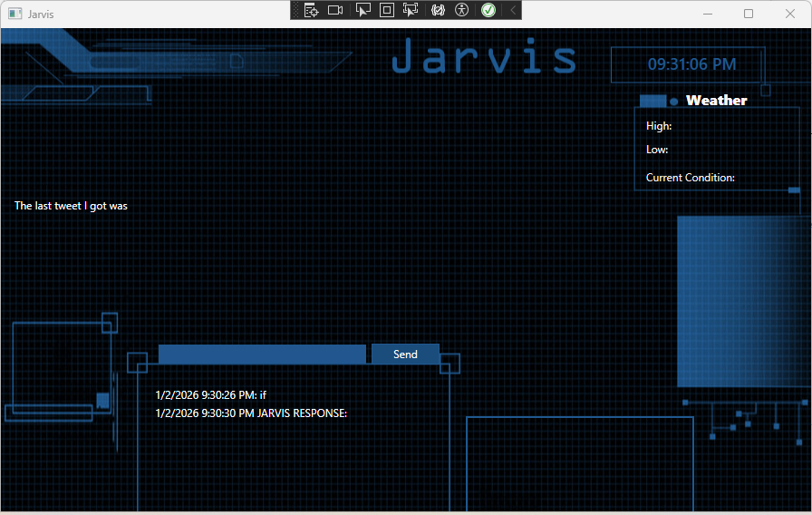Activate the Select Element cursor tool
The width and height of the screenshot is (812, 515).
pyautogui.click(x=362, y=10)
